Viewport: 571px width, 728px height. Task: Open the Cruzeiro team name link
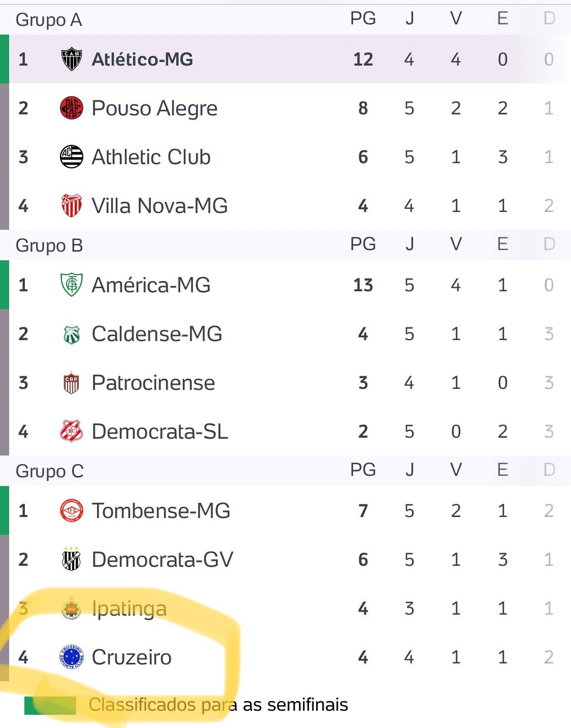point(132,657)
